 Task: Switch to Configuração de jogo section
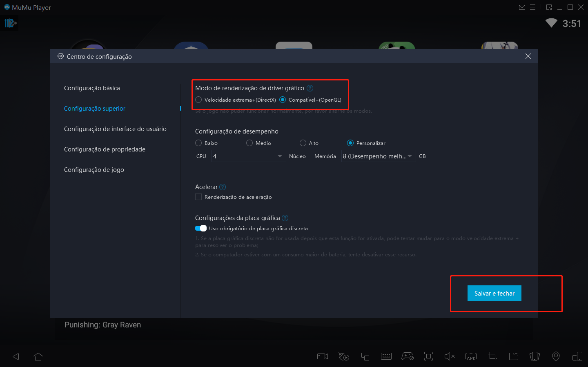coord(94,169)
